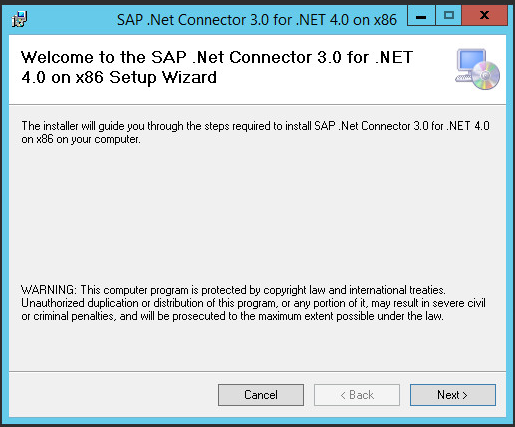The width and height of the screenshot is (515, 427).
Task: Click the window title text in the title bar
Action: (257, 20)
